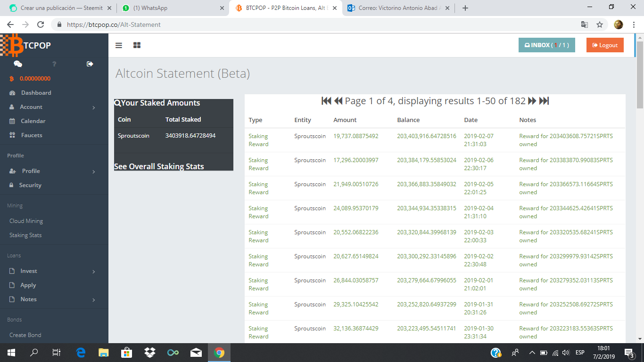Click the Date column header
Image resolution: width=644 pixels, height=362 pixels.
tap(471, 120)
